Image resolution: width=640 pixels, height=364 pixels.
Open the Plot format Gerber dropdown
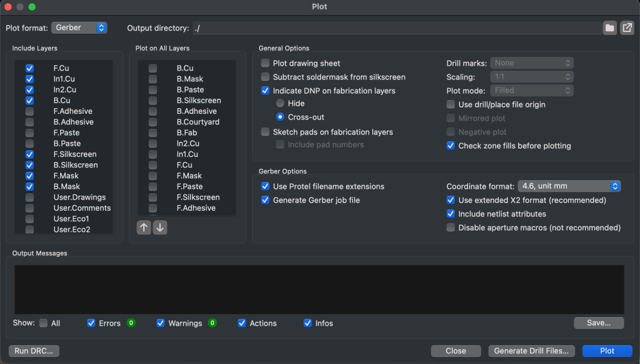click(79, 28)
